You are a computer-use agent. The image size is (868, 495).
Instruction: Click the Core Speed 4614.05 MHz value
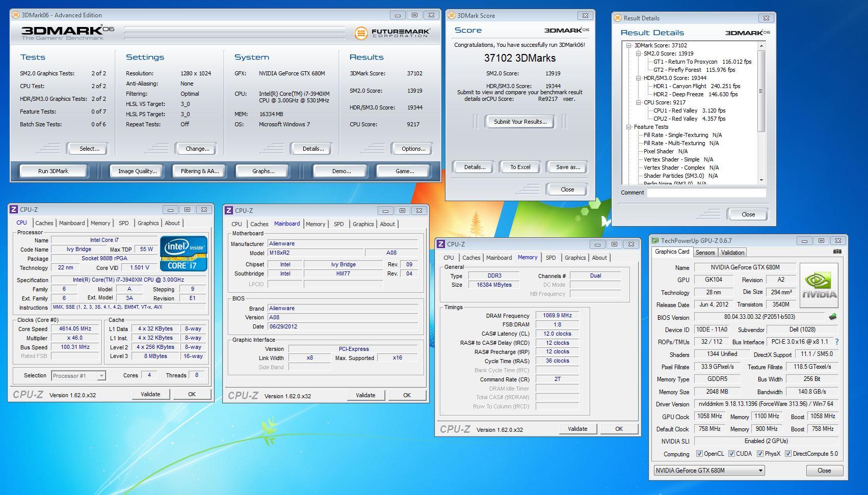(75, 328)
